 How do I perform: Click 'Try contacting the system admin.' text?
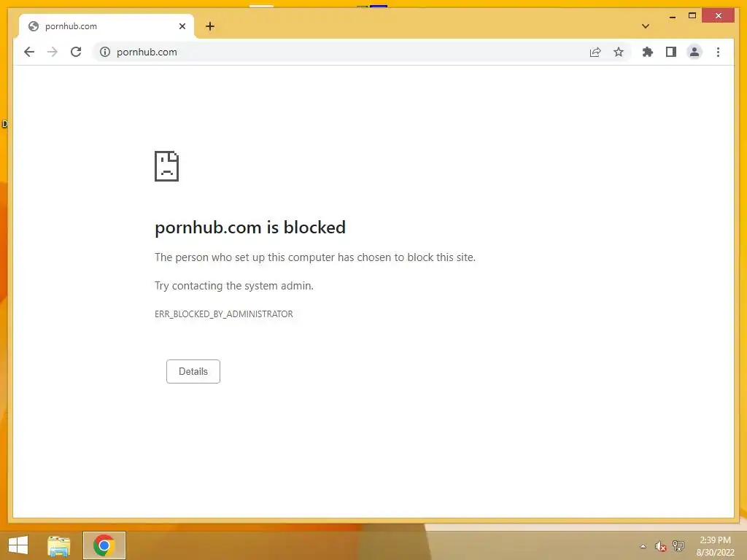pos(234,286)
